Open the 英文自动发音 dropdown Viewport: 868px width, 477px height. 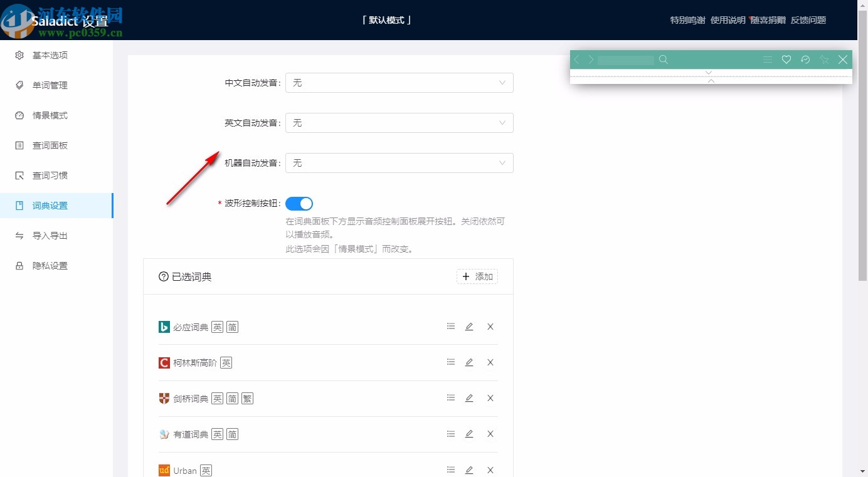point(399,123)
